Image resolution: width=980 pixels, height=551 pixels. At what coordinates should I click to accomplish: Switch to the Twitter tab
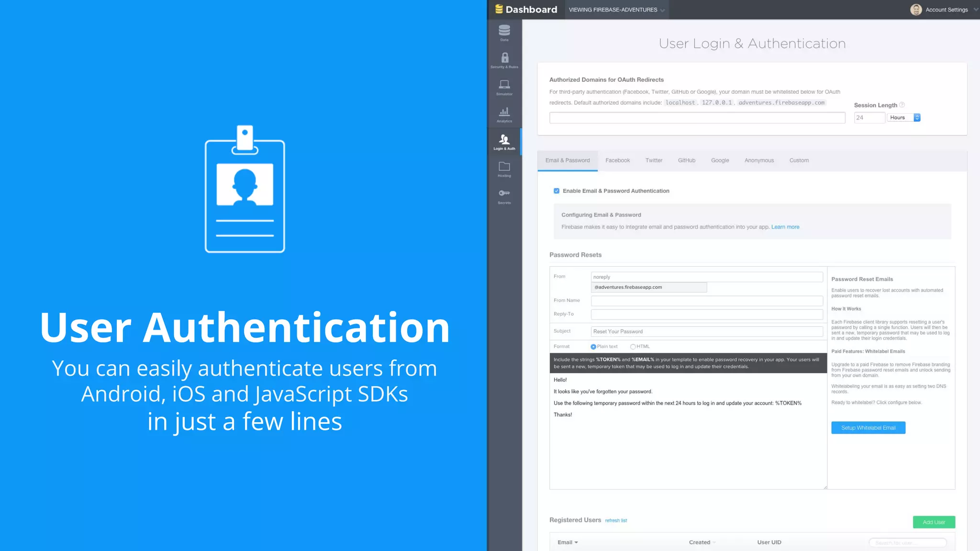654,161
